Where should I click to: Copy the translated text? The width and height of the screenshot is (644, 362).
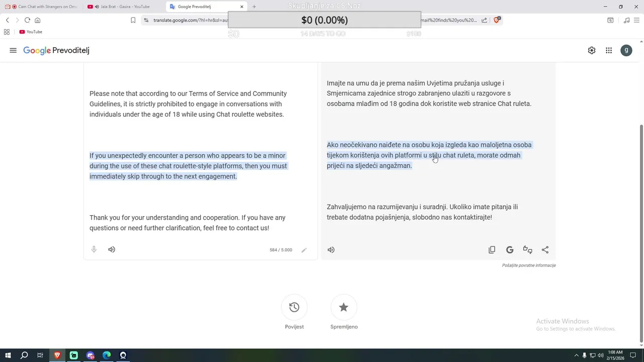point(492,249)
